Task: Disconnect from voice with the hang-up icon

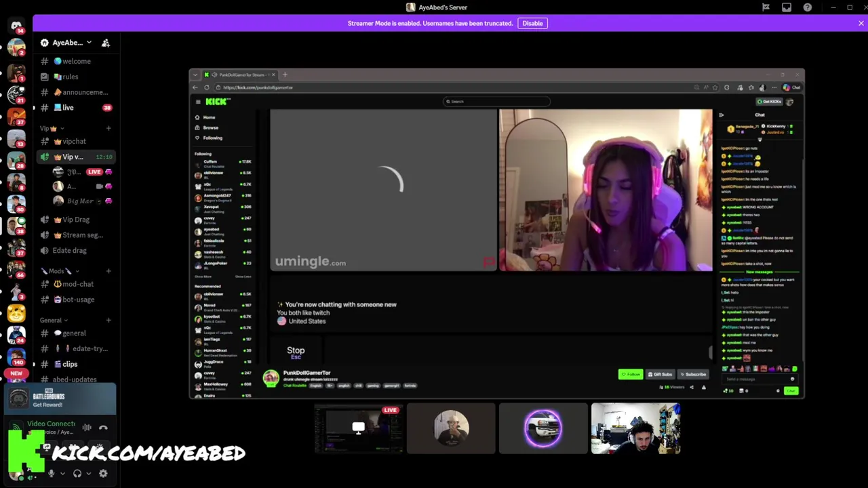Action: [x=103, y=427]
